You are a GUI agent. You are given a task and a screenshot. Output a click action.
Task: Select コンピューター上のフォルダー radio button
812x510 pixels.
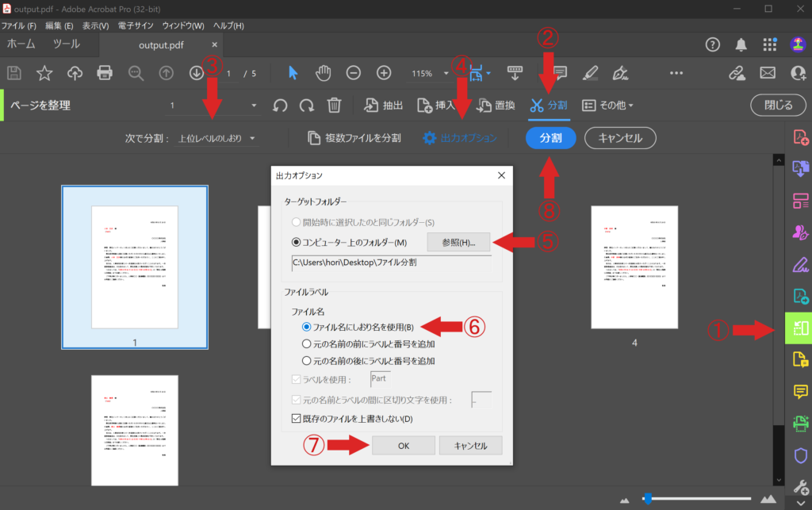[295, 243]
